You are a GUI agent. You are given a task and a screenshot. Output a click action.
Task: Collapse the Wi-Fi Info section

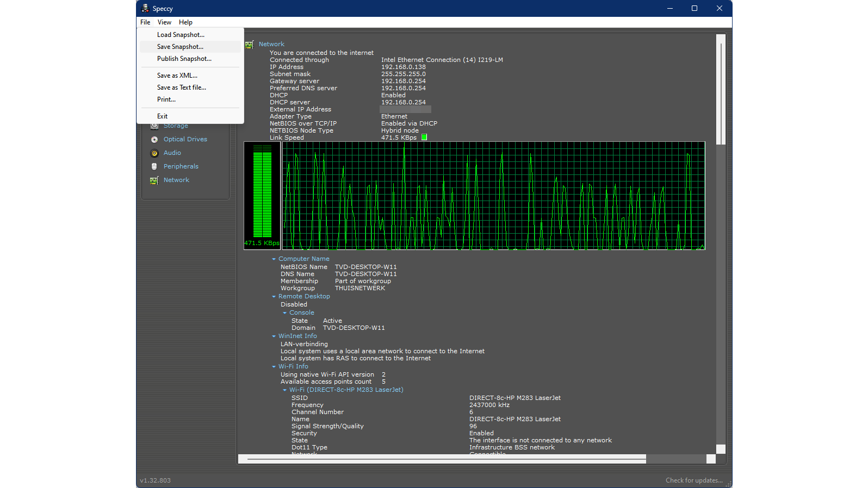tap(274, 367)
